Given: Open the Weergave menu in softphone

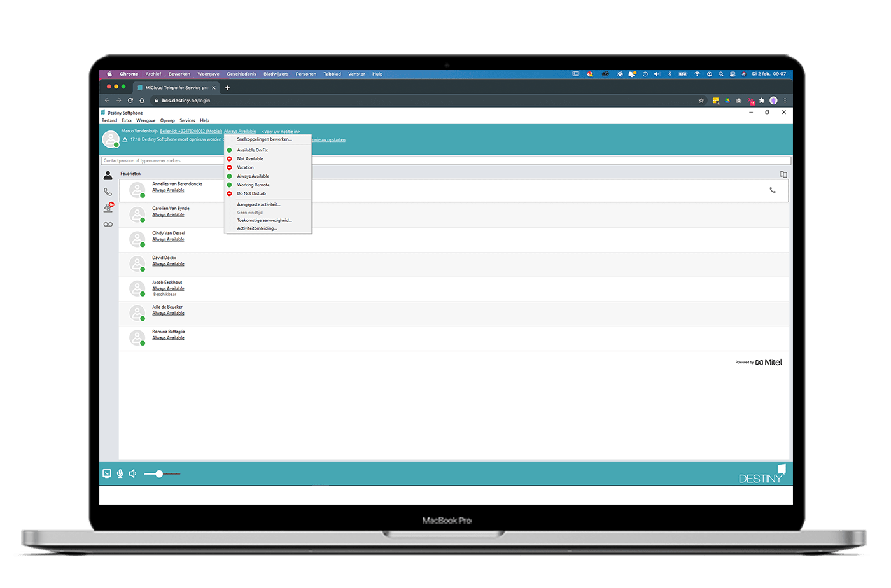Looking at the screenshot, I should point(146,120).
